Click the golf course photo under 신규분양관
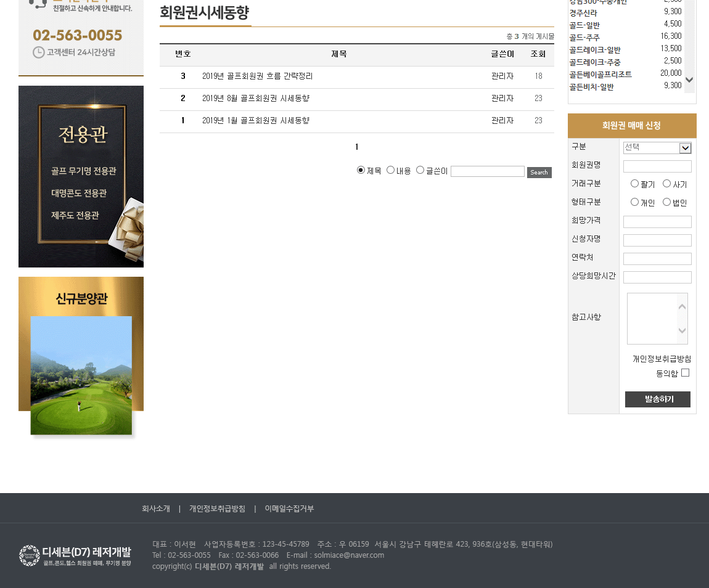Viewport: 709px width, 588px height. coord(81,375)
